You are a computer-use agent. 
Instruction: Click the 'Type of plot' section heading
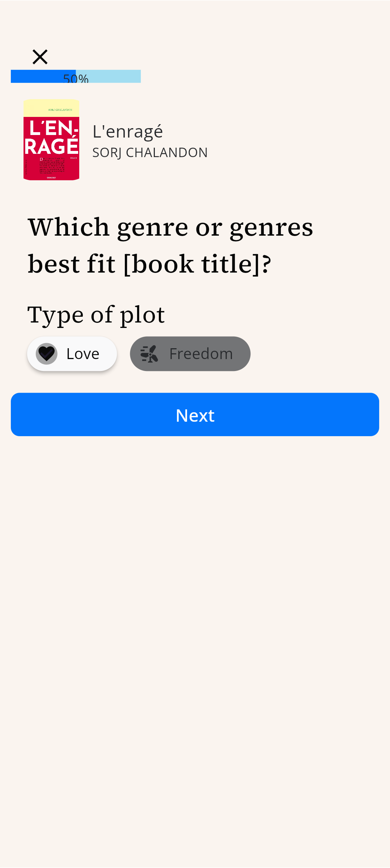tap(96, 315)
